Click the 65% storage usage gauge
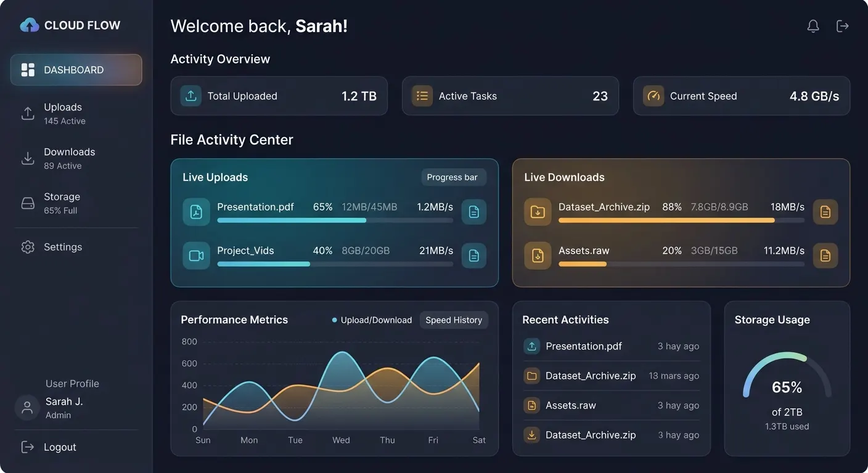This screenshot has width=868, height=473. pos(787,376)
